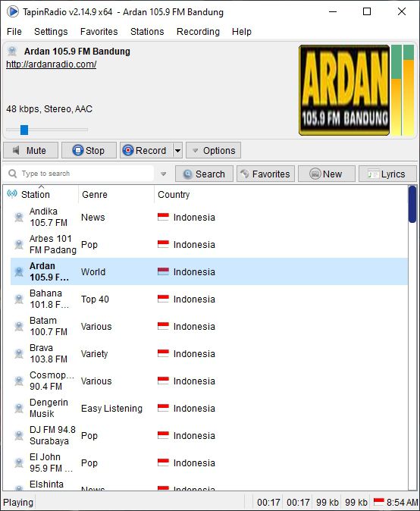Expand the Record dropdown arrow
The image size is (420, 511).
point(177,151)
